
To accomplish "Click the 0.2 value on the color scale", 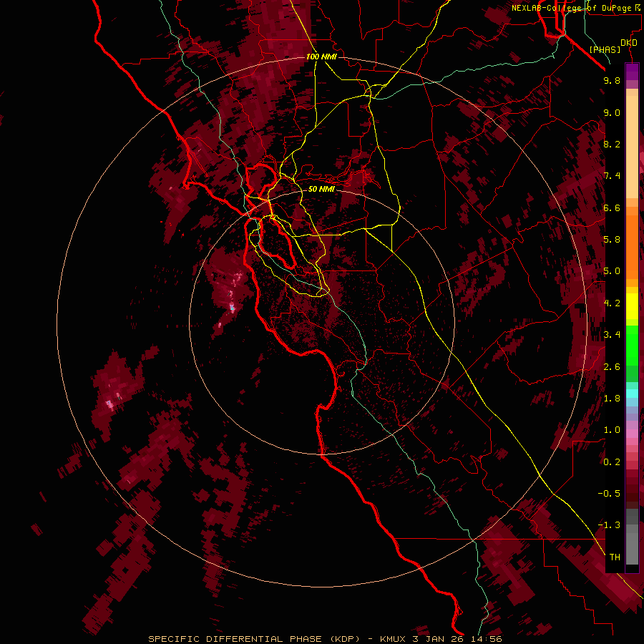I will click(612, 462).
